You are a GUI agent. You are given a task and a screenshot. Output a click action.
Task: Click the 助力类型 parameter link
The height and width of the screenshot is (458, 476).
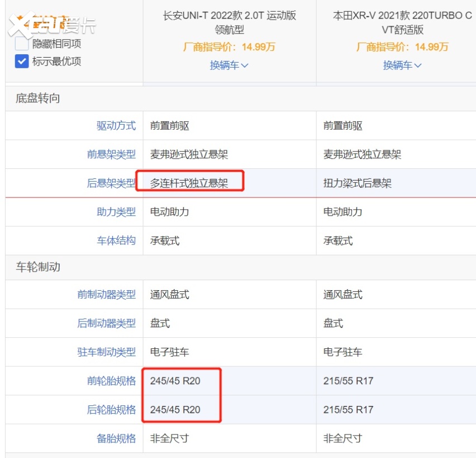click(x=116, y=211)
